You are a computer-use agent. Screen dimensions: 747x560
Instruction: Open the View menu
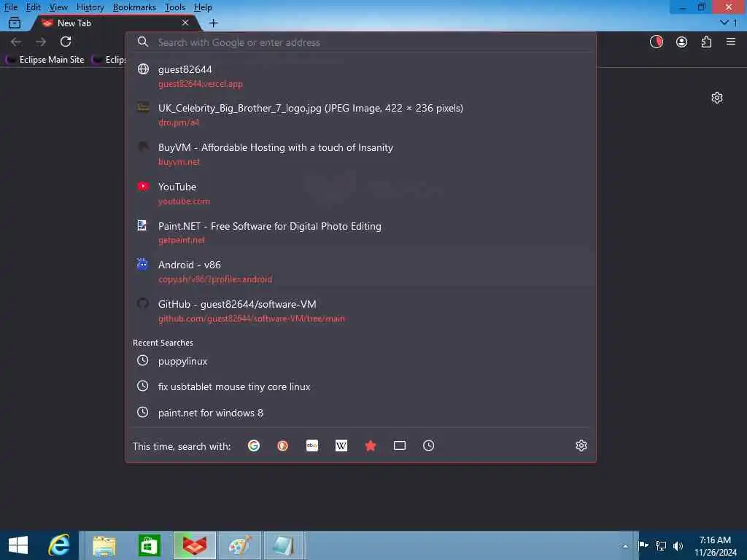click(58, 7)
